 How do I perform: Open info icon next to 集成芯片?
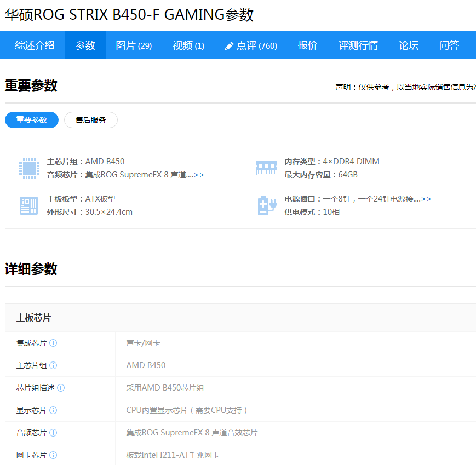pyautogui.click(x=53, y=343)
